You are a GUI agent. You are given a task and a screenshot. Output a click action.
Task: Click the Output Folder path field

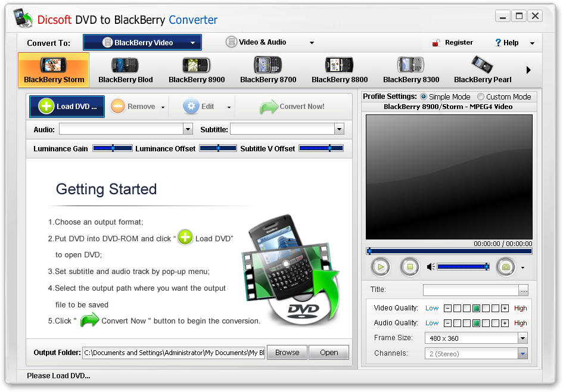pyautogui.click(x=174, y=353)
